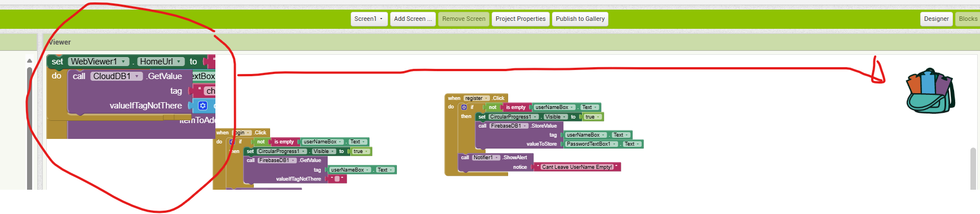
Task: Open the backpack icon
Action: 930,91
